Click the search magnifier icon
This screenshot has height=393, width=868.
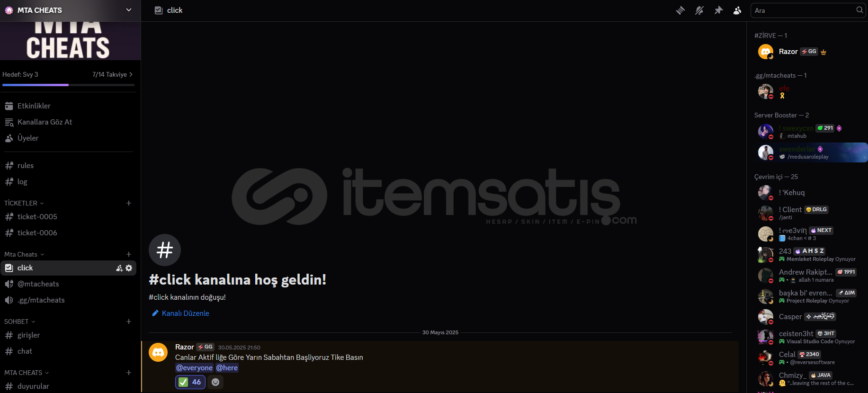859,10
